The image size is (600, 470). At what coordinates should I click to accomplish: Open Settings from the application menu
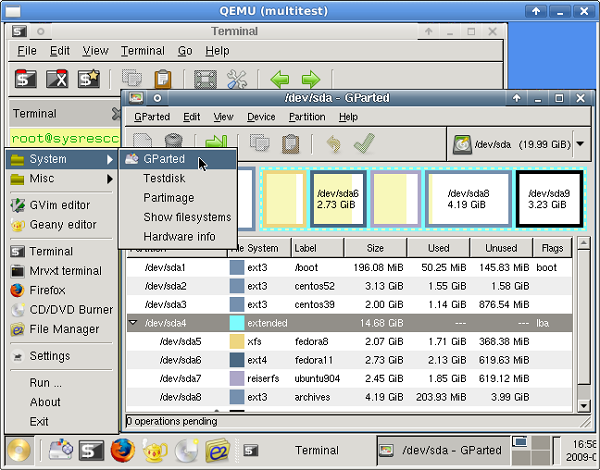pos(49,356)
